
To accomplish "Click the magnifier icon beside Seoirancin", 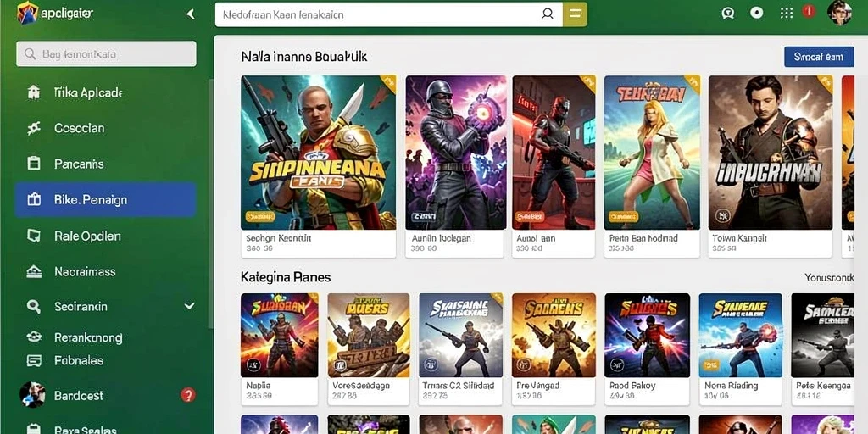I will [34, 306].
